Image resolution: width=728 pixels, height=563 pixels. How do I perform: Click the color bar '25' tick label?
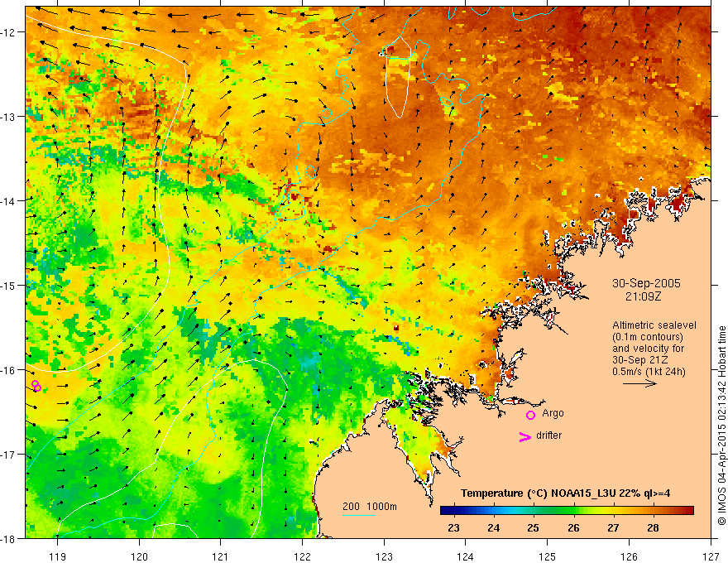tap(533, 528)
